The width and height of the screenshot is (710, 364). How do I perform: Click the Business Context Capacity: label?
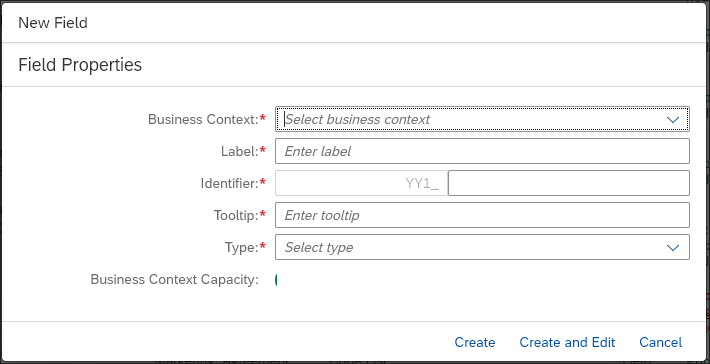[x=175, y=279]
